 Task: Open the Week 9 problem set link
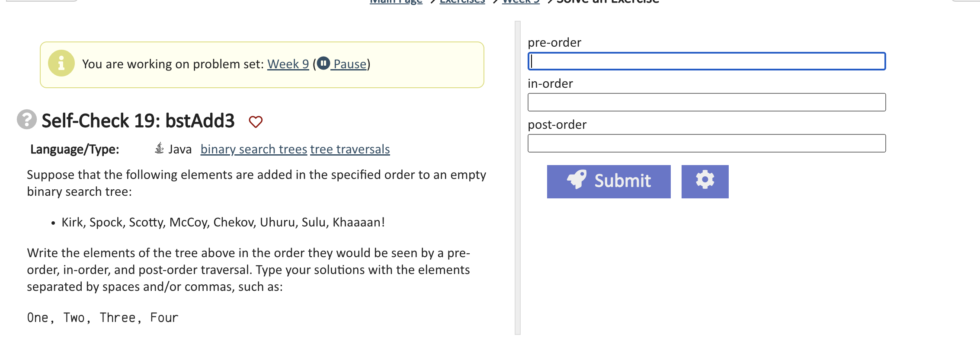tap(288, 64)
